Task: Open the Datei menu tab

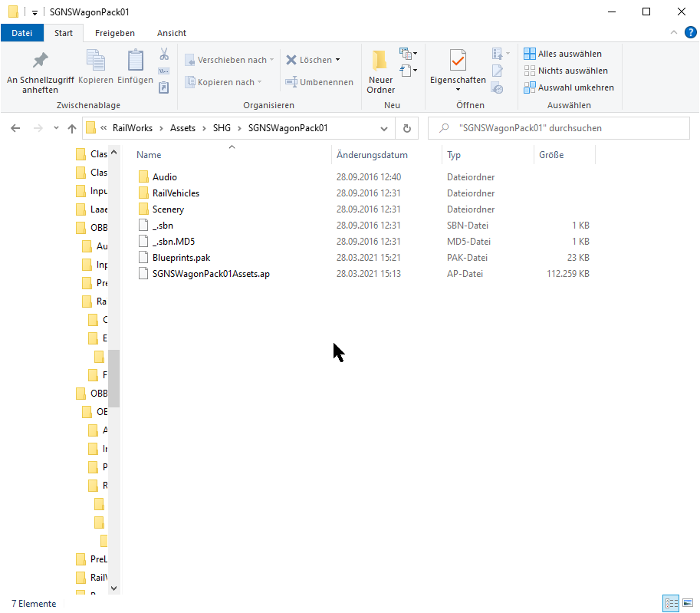Action: [22, 33]
